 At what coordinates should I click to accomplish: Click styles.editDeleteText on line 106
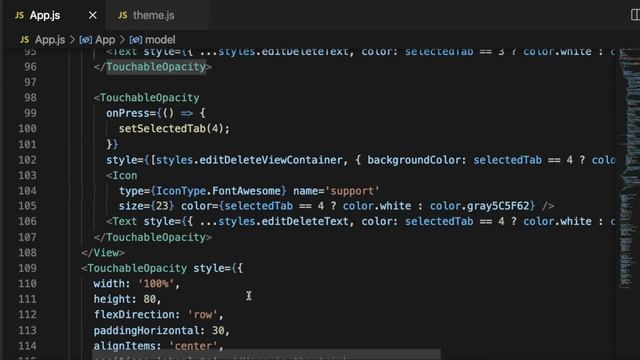click(283, 221)
